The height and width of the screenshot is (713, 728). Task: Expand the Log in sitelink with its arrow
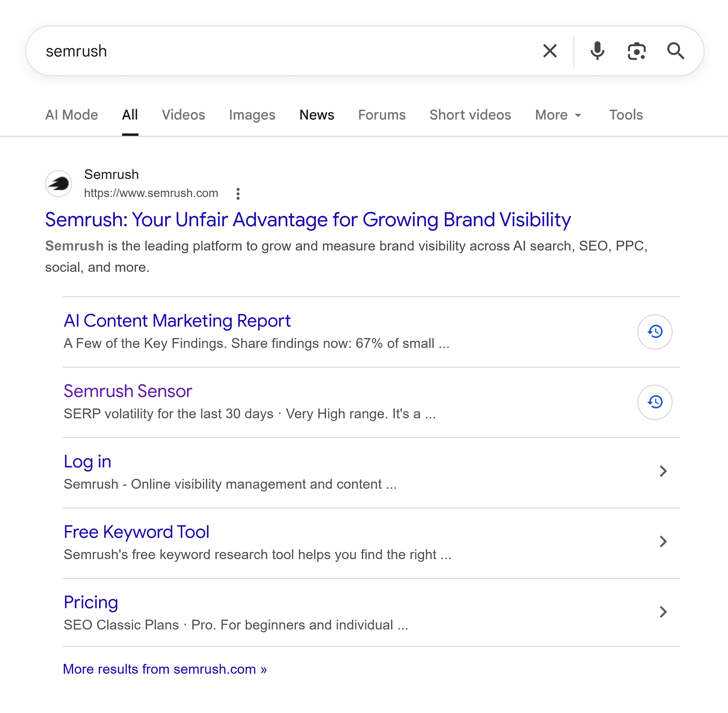tap(663, 471)
